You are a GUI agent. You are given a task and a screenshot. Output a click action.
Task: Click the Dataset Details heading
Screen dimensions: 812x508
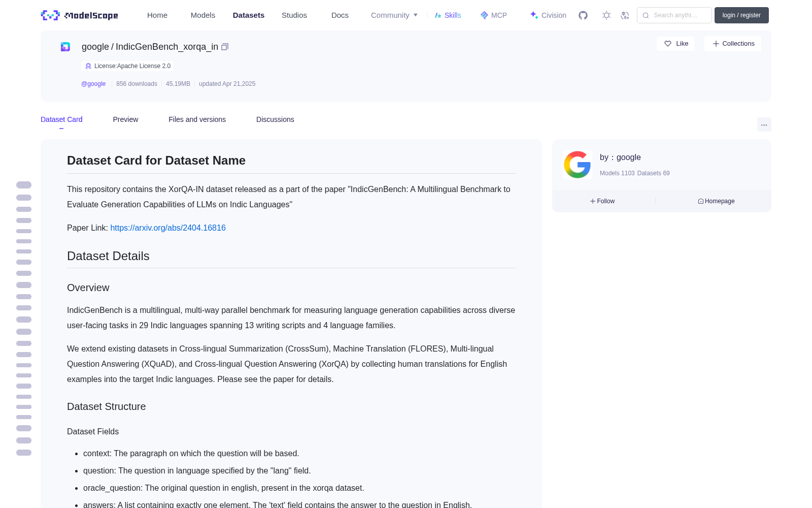(108, 256)
